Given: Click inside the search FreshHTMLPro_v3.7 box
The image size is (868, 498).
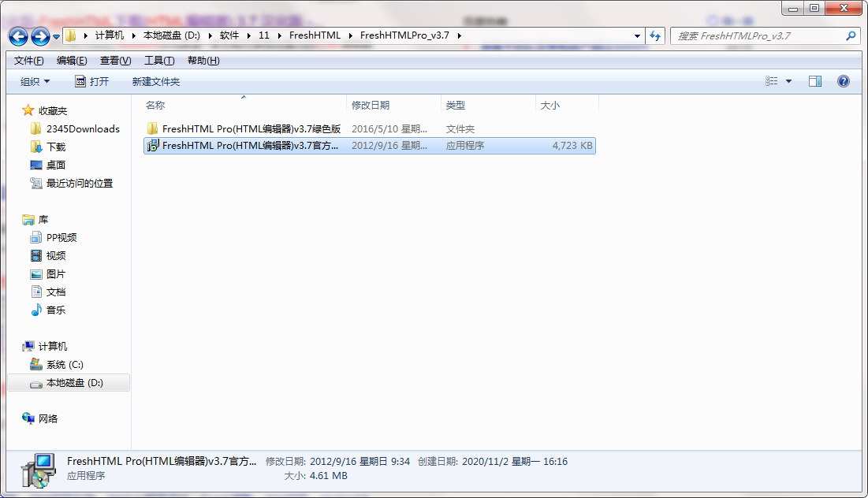Looking at the screenshot, I should (757, 36).
